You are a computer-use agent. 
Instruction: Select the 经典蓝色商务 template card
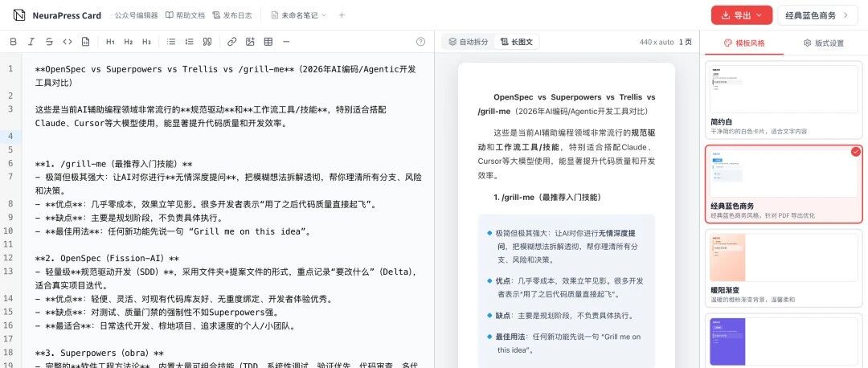(784, 184)
